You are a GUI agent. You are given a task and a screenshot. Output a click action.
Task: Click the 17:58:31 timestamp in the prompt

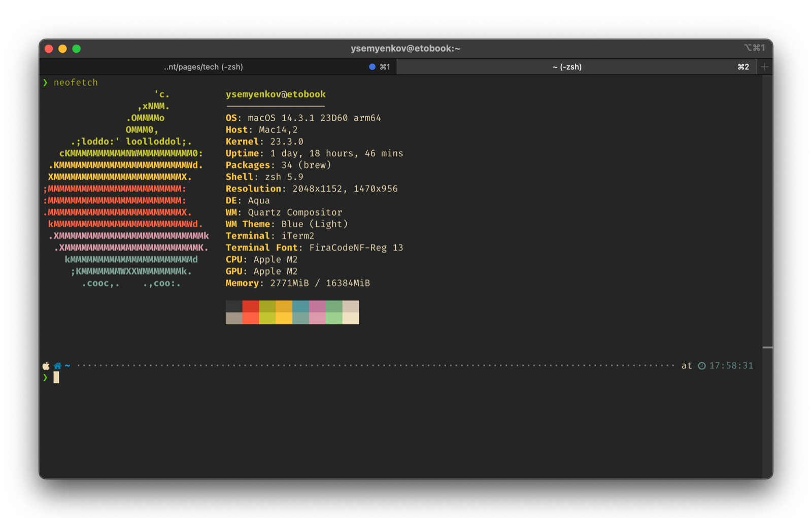click(731, 366)
